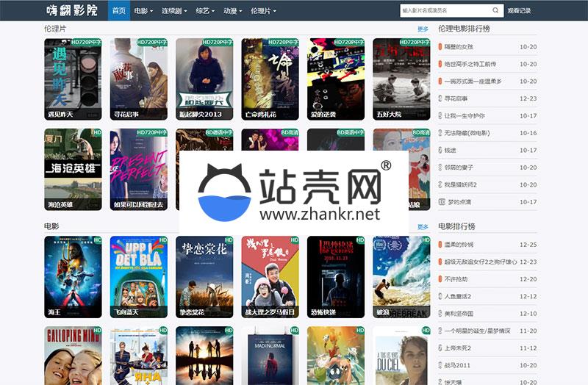Image resolution: width=588 pixels, height=385 pixels.
Task: Open the 飞向蓝天 poster
Action: (139, 277)
